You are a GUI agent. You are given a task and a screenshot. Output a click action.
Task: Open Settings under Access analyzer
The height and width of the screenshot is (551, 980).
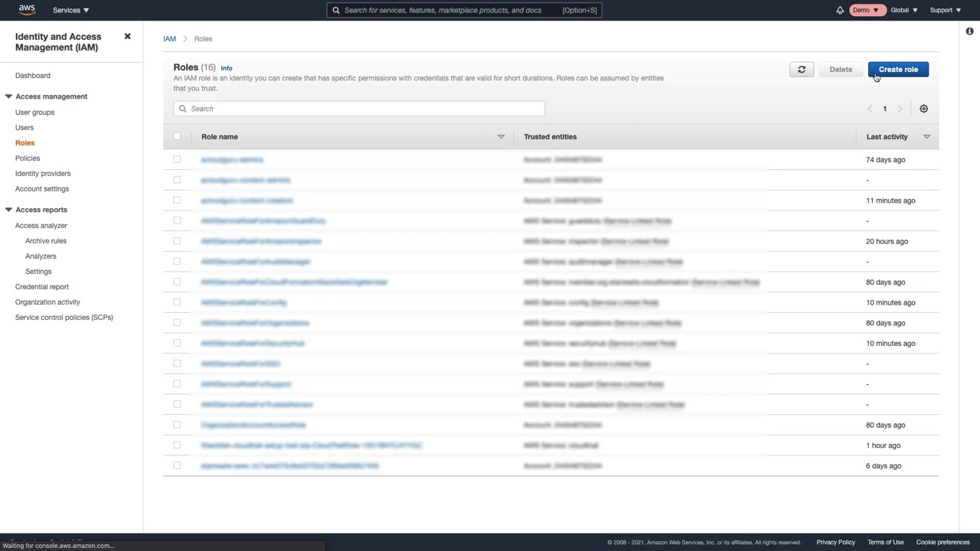click(38, 272)
